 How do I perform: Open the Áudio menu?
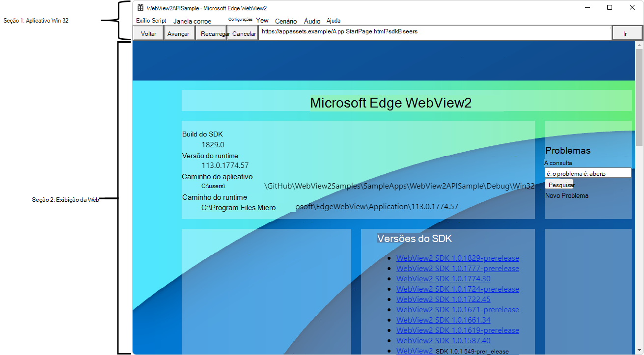click(312, 21)
